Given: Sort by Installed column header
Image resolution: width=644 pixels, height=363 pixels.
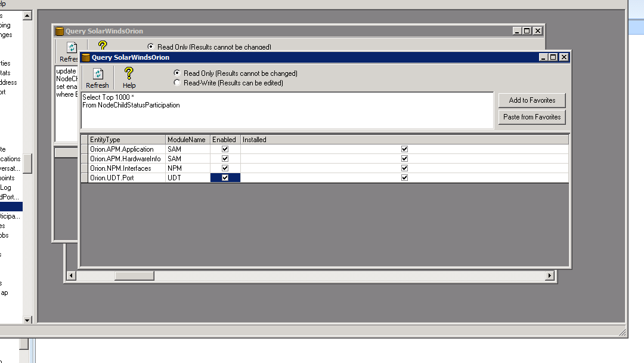Looking at the screenshot, I should (x=404, y=140).
